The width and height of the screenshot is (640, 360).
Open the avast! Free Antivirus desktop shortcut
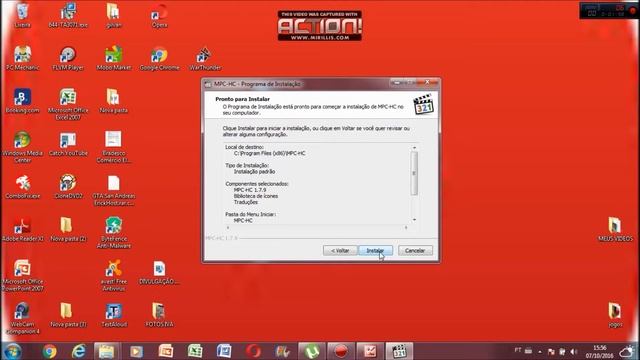click(114, 275)
